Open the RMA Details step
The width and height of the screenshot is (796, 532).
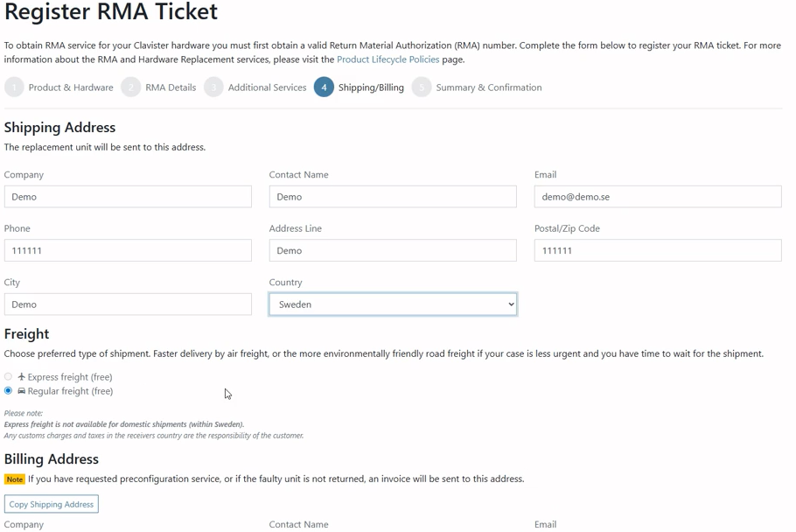(171, 87)
